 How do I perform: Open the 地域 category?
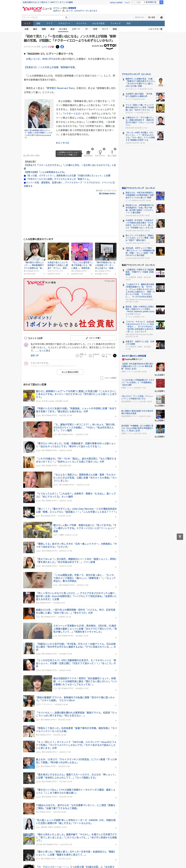(115, 29)
